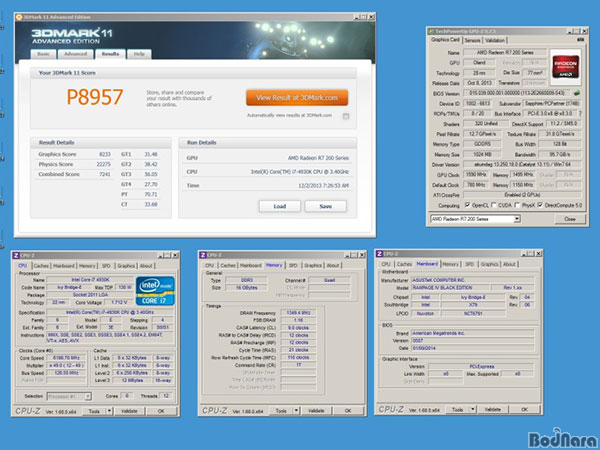This screenshot has height=450, width=600.
Task: Click the Physics Score value 22275
Action: click(103, 164)
